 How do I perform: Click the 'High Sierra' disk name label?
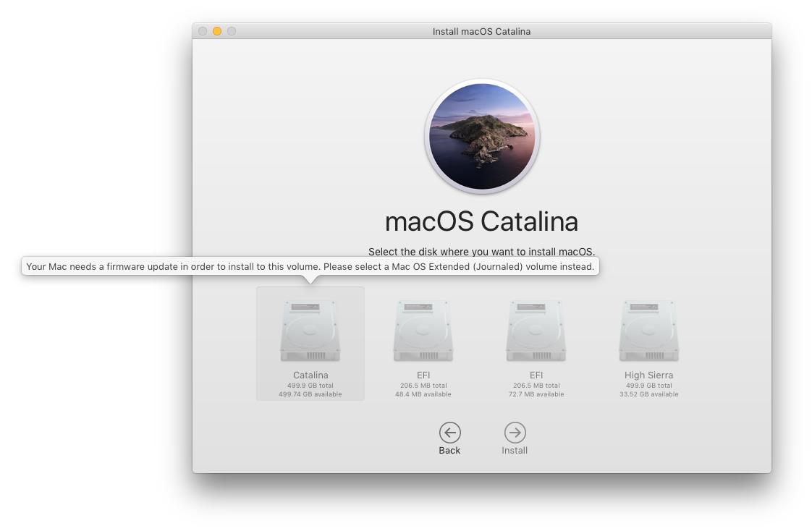[x=649, y=375]
